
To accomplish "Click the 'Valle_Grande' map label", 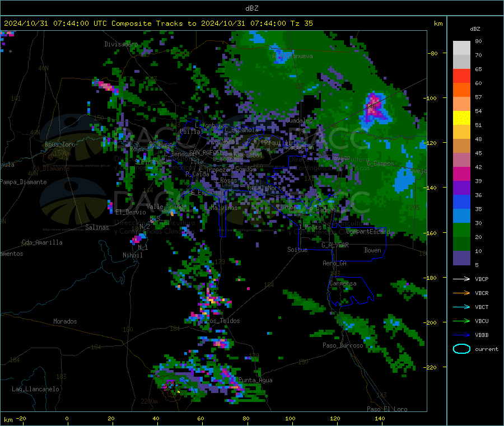I will 166,207.
